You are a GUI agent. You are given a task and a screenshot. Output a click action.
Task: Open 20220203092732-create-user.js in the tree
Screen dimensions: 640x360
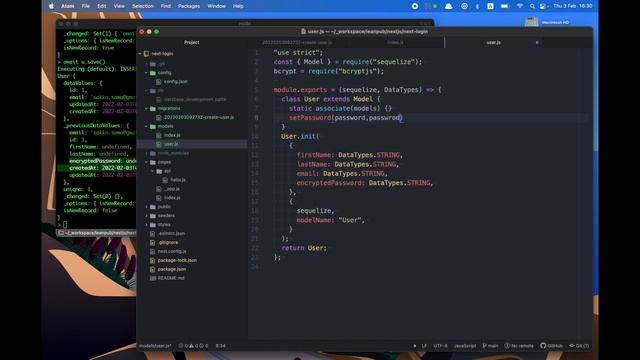click(x=199, y=118)
